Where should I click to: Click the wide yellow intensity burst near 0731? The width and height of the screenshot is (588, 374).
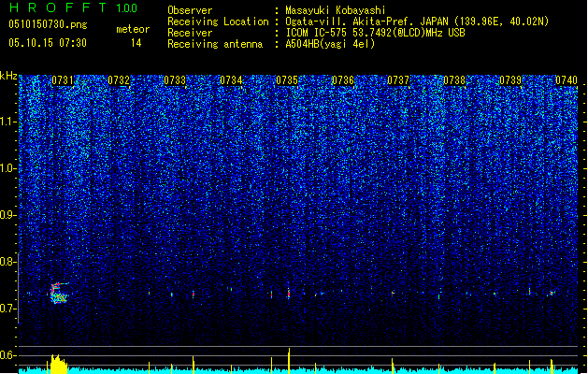(58, 364)
